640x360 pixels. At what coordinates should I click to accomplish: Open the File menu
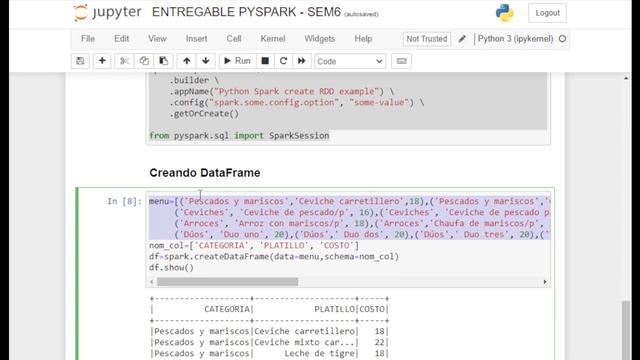pos(88,39)
